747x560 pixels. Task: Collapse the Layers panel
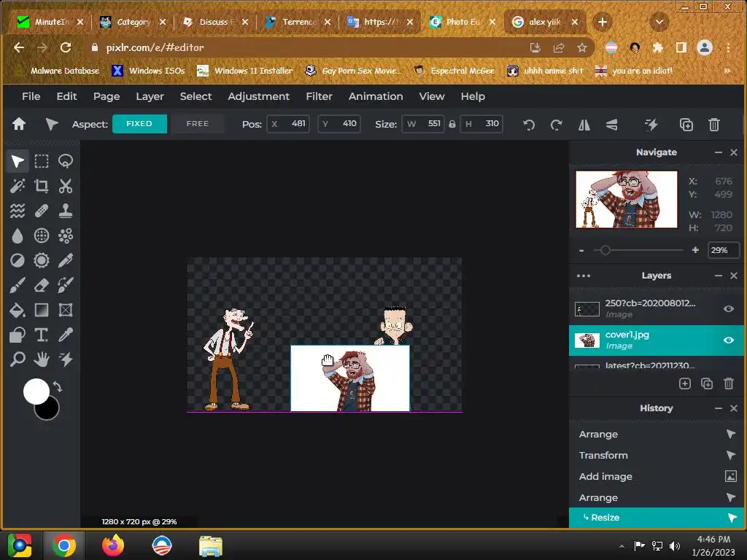point(719,276)
